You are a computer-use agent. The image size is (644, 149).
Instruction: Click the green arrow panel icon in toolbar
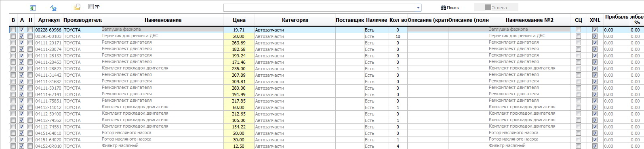click(x=33, y=8)
